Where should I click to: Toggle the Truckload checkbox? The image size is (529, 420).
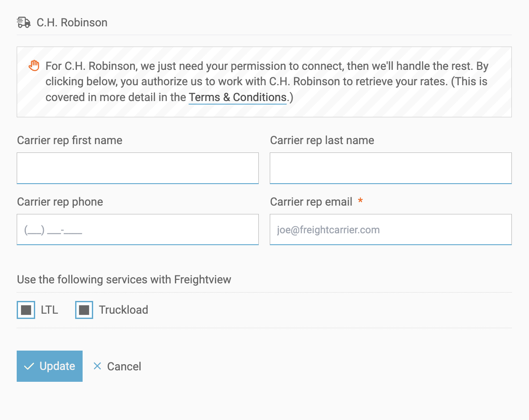tap(84, 310)
